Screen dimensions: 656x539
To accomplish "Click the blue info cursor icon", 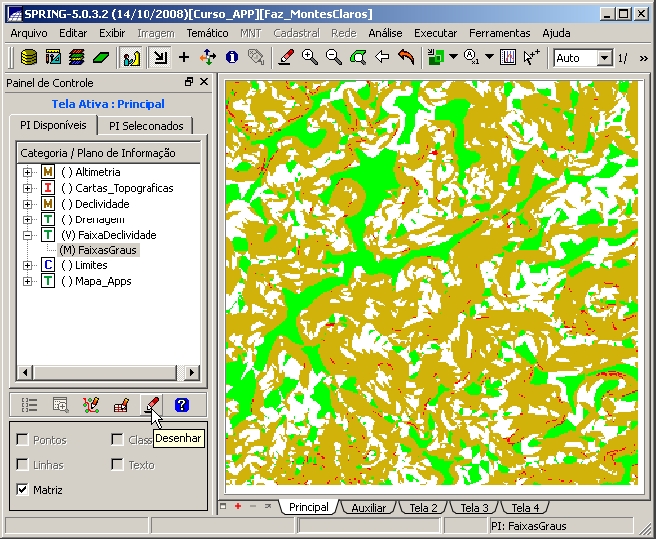I will pos(232,58).
